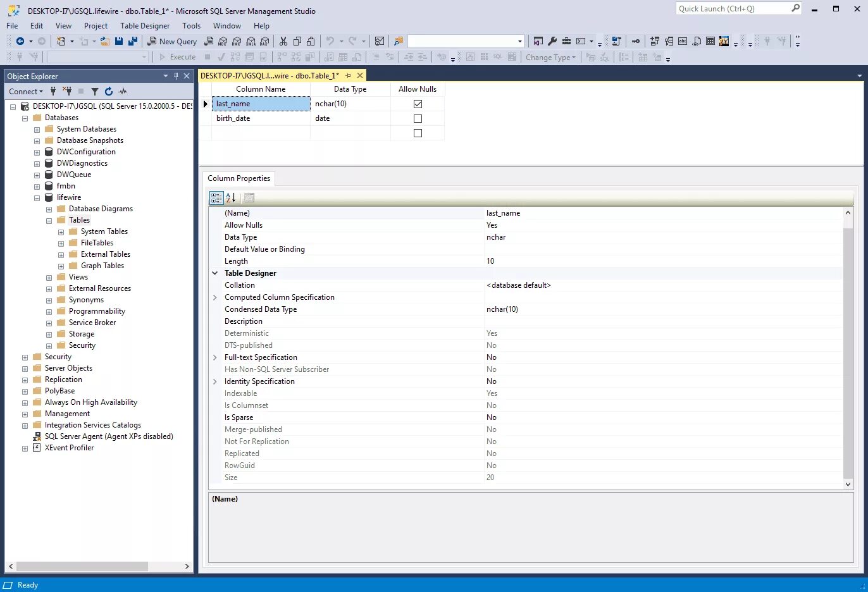Click the Disconnect icon in Object Explorer

pos(67,91)
